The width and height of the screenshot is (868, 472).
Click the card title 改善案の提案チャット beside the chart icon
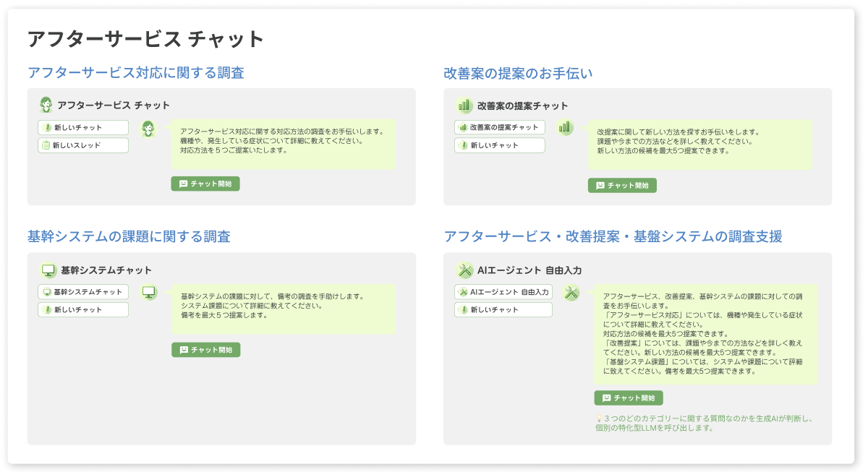click(x=523, y=106)
